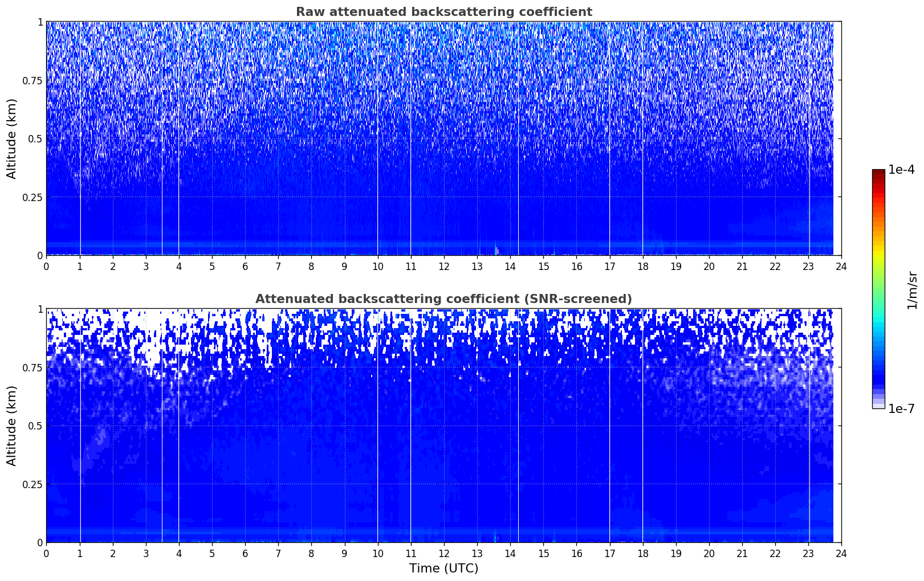The width and height of the screenshot is (924, 581).
Task: Click the bottom plot's 'Altitude (km)' label
Action: tap(12, 425)
